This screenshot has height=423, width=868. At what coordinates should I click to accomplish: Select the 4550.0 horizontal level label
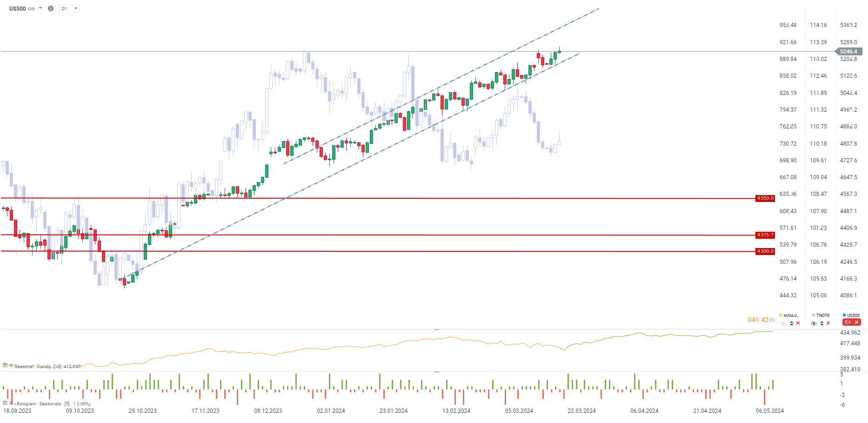(x=765, y=198)
